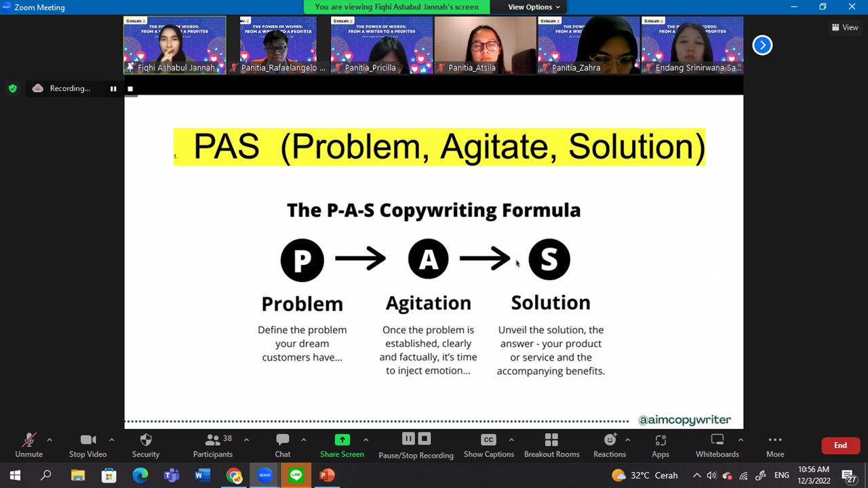Open Whiteboards
This screenshot has height=488, width=868.
pyautogui.click(x=717, y=445)
